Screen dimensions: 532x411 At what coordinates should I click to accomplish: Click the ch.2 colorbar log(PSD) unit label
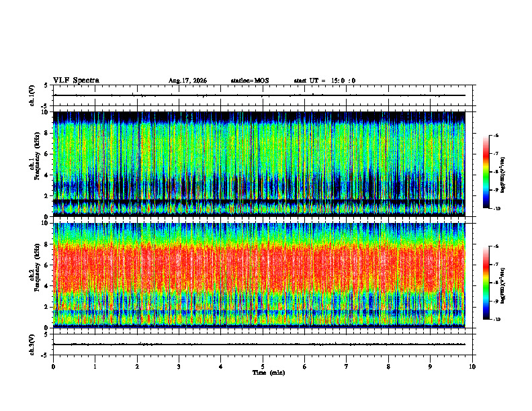503,286
